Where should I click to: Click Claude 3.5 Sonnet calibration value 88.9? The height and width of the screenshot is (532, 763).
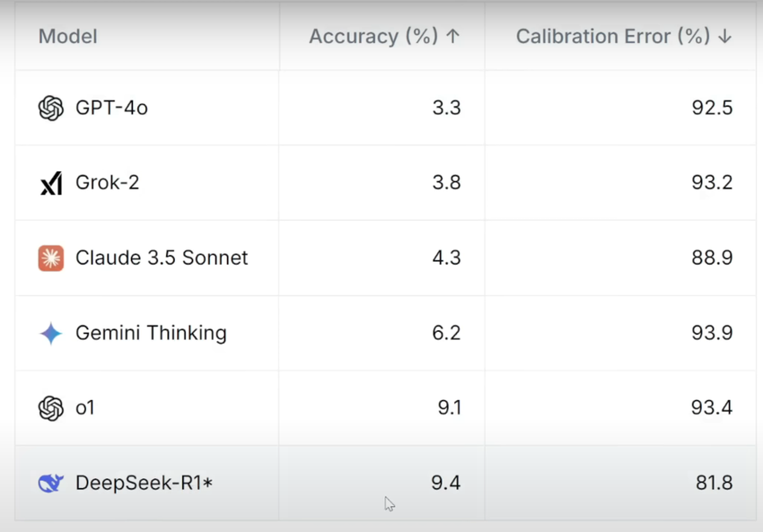(712, 258)
